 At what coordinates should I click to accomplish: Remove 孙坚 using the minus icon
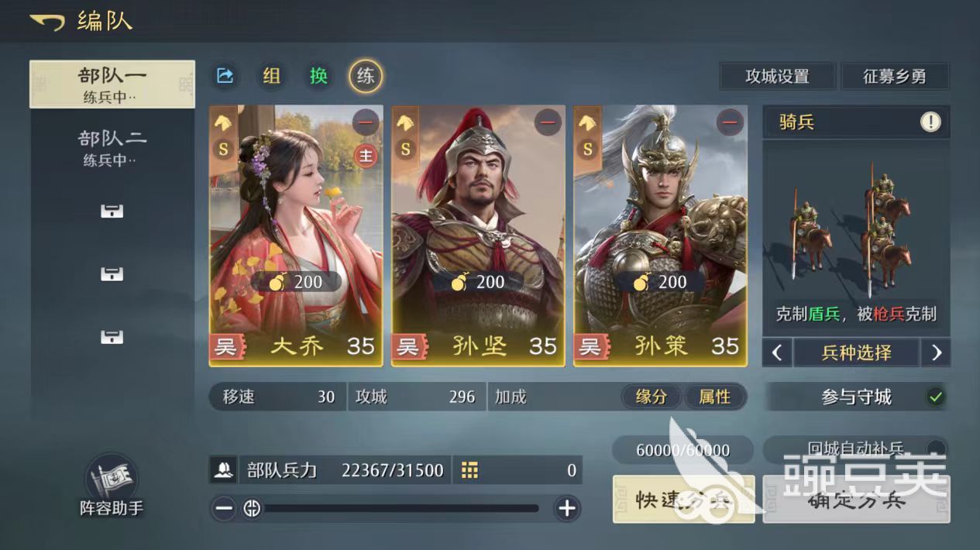548,122
